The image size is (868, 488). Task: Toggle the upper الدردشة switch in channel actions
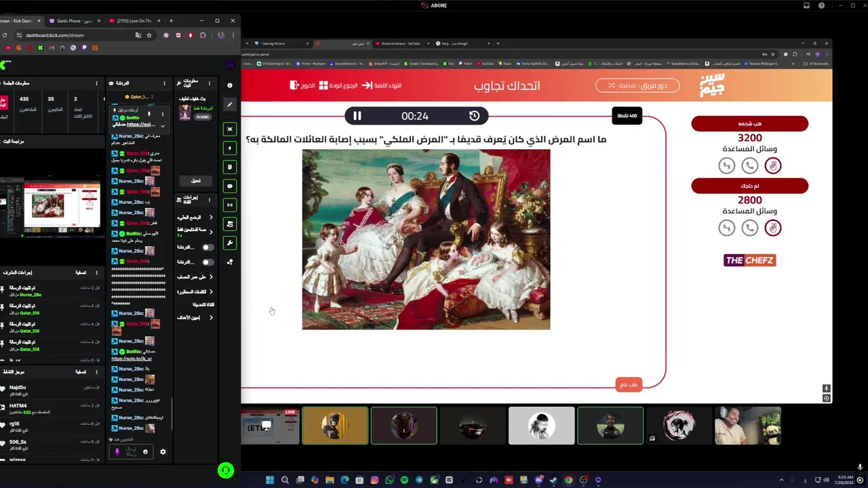208,247
